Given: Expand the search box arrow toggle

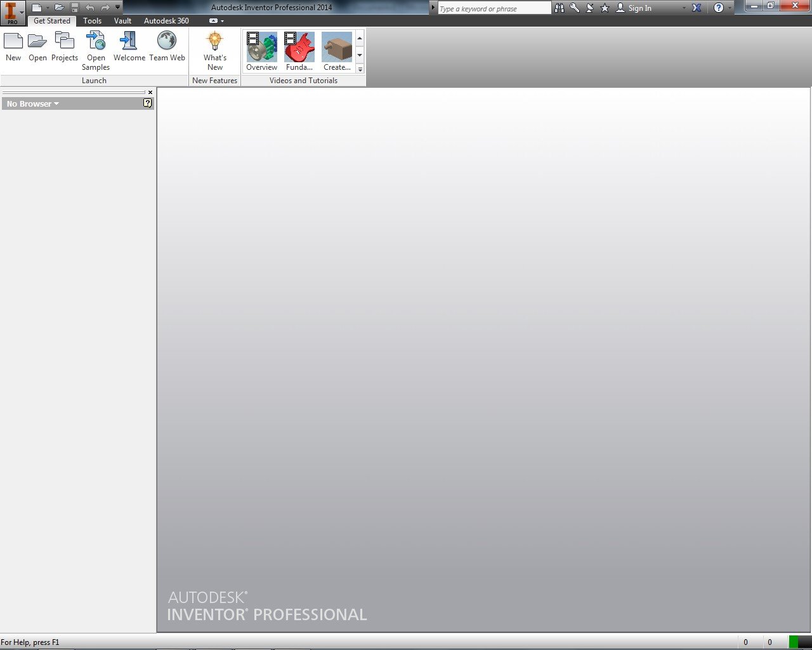Looking at the screenshot, I should point(433,8).
